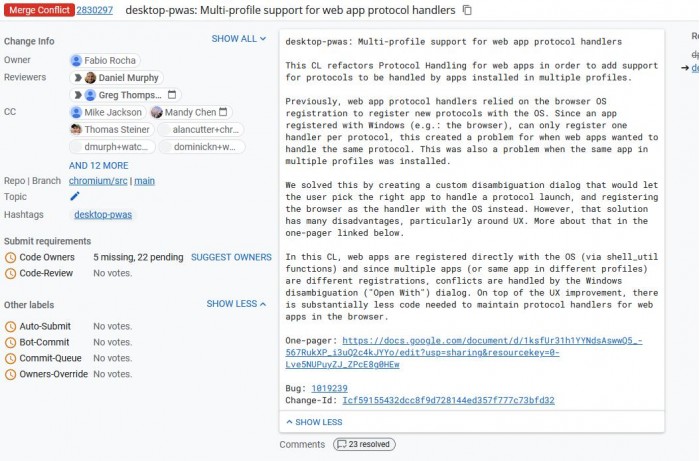The width and height of the screenshot is (700, 461).
Task: Click Fabio Rocha's account avatar icon
Action: click(x=77, y=61)
